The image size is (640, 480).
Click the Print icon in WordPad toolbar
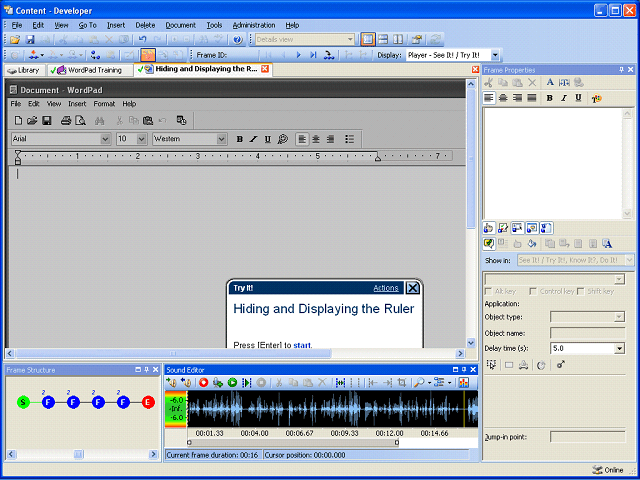coord(65,120)
